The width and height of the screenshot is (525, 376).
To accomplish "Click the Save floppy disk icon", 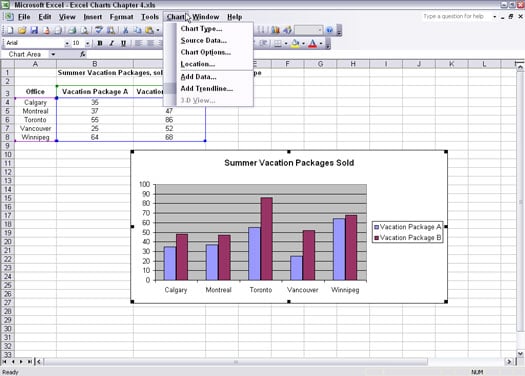I will click(x=34, y=30).
